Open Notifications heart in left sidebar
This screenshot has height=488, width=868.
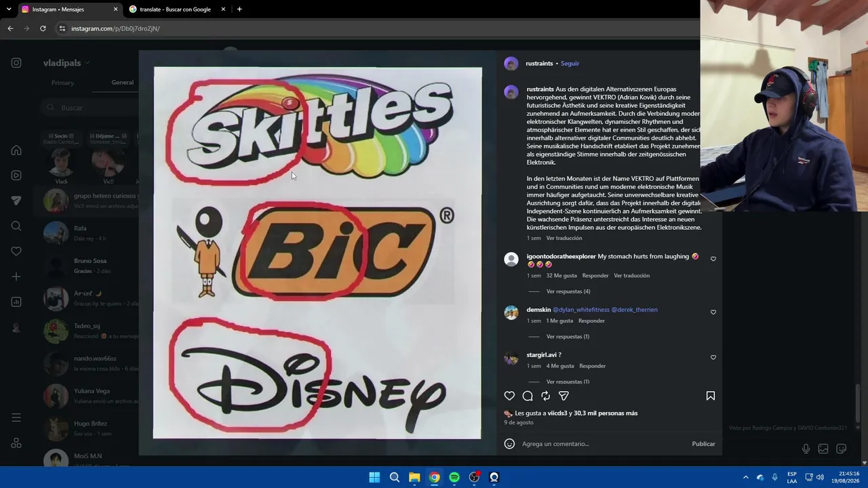click(16, 251)
